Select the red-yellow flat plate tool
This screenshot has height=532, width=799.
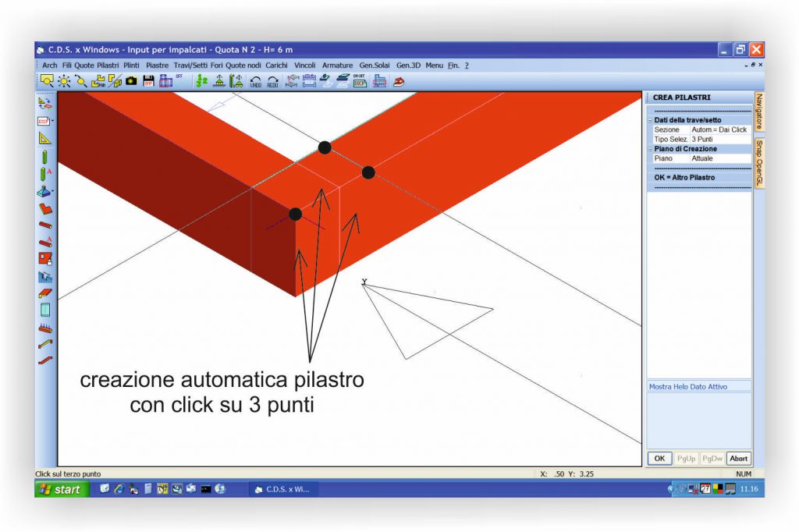tap(45, 293)
